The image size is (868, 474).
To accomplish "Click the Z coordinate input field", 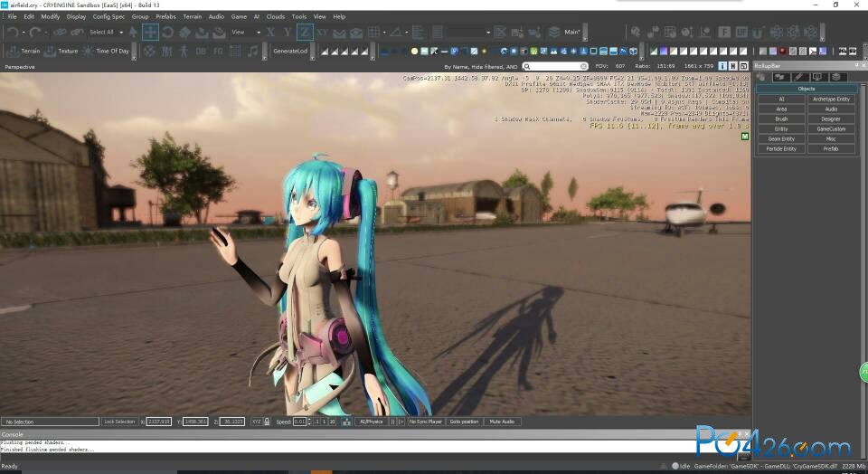I will pos(232,422).
